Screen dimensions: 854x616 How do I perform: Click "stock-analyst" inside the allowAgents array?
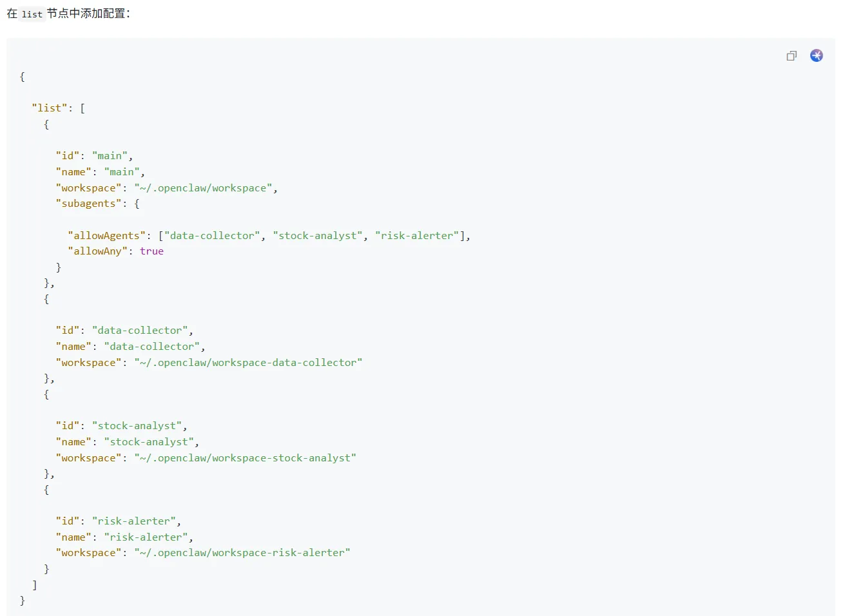tap(318, 236)
